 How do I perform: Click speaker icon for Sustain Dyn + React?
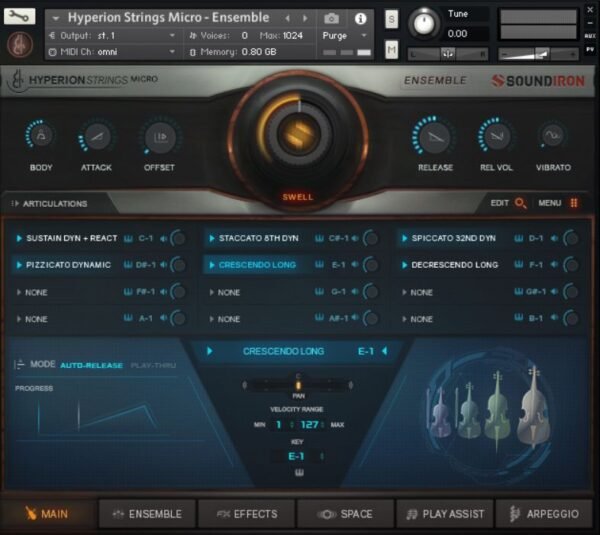click(x=163, y=239)
